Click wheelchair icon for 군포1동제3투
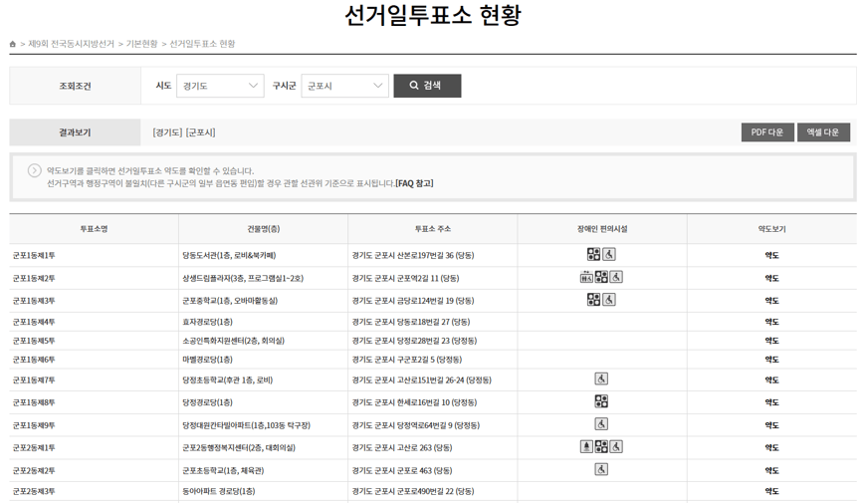Image resolution: width=868 pixels, height=503 pixels. click(609, 300)
